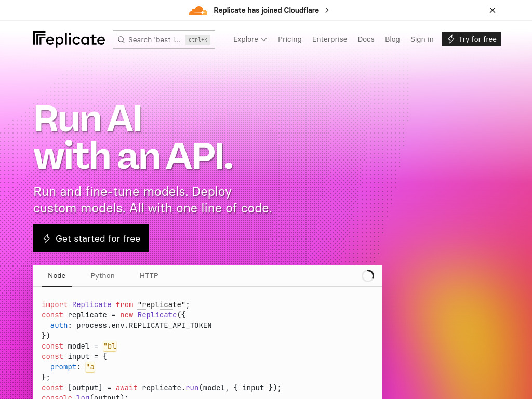532x399 pixels.
Task: Go to the Blog
Action: point(392,39)
